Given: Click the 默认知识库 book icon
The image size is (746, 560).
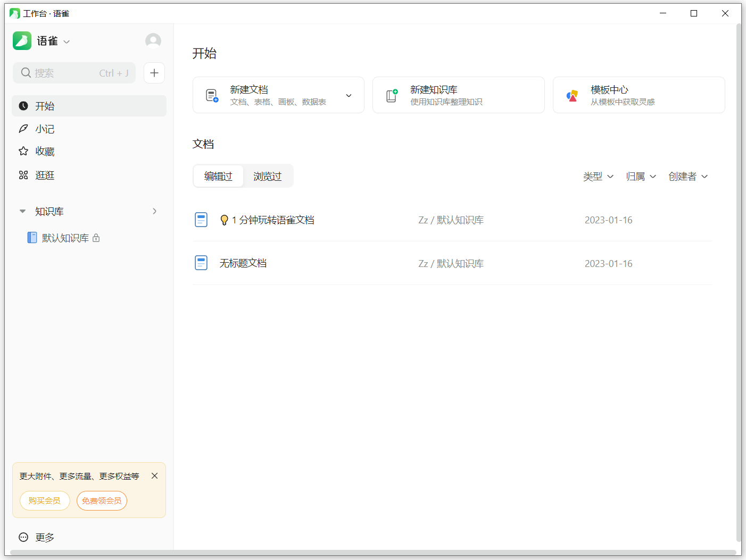Looking at the screenshot, I should click(32, 238).
